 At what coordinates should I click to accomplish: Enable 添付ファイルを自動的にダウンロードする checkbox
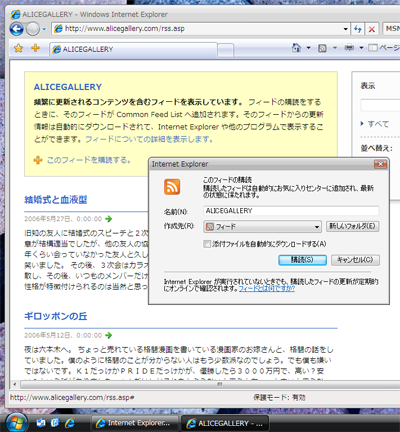(x=207, y=244)
